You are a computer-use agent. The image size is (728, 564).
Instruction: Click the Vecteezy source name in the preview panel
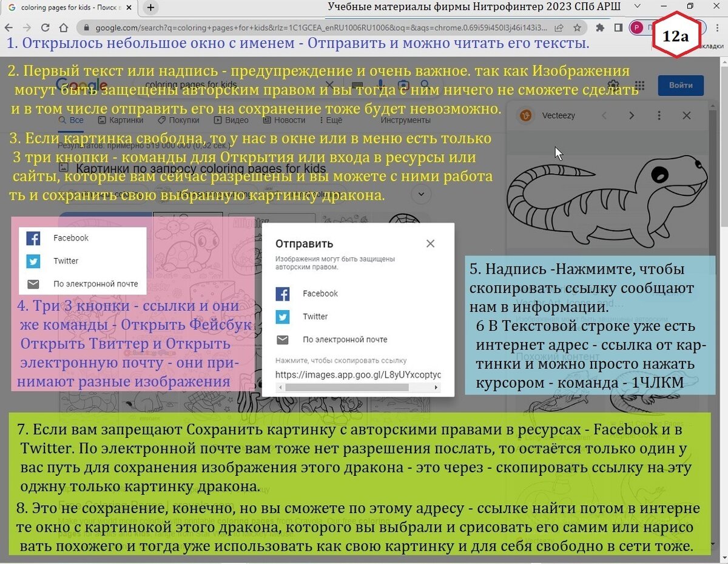(559, 115)
